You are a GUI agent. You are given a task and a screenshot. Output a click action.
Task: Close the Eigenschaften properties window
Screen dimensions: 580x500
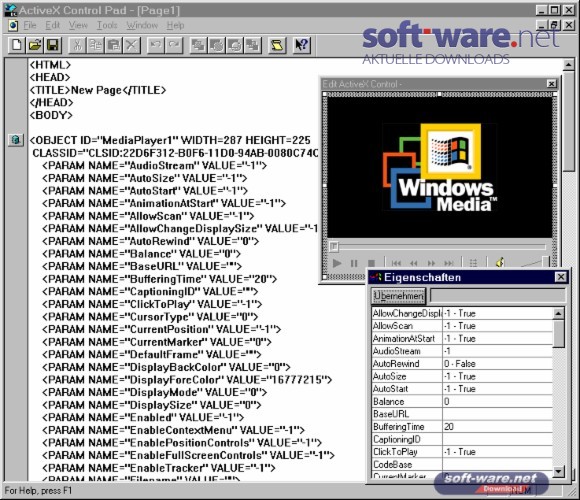pyautogui.click(x=561, y=277)
